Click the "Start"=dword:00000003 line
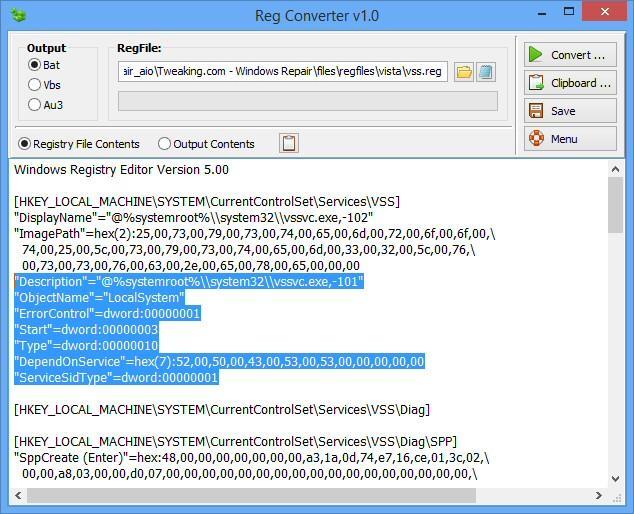The width and height of the screenshot is (634, 514). (86, 330)
